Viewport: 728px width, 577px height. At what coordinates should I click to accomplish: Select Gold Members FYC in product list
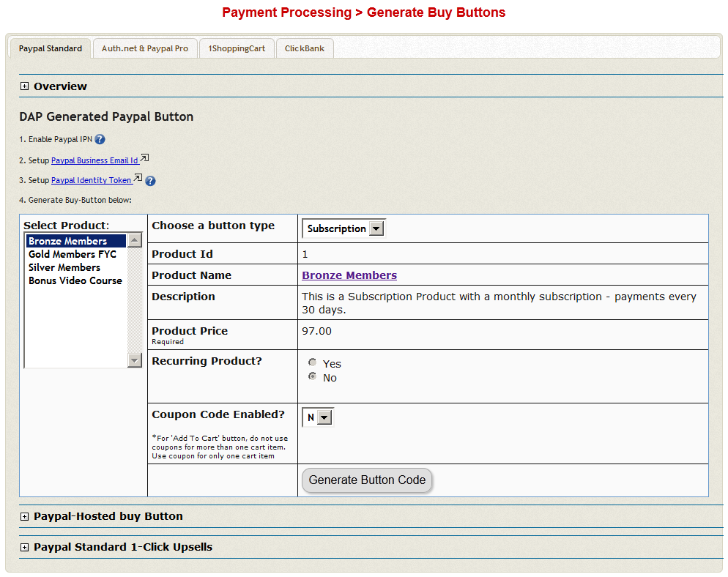pos(72,254)
